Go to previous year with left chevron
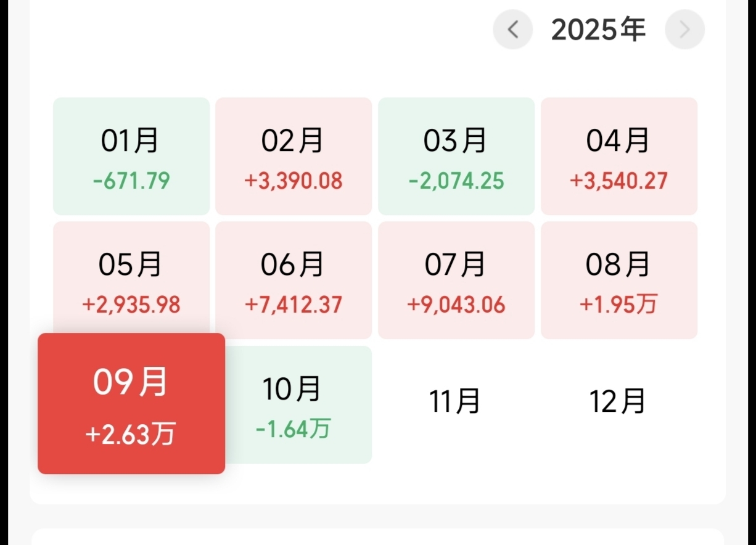The width and height of the screenshot is (756, 545). pyautogui.click(x=512, y=29)
